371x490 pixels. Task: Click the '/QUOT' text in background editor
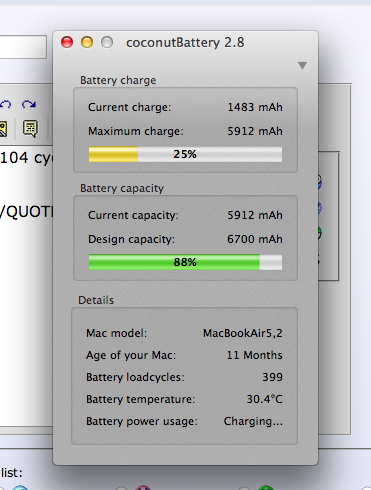click(x=26, y=212)
